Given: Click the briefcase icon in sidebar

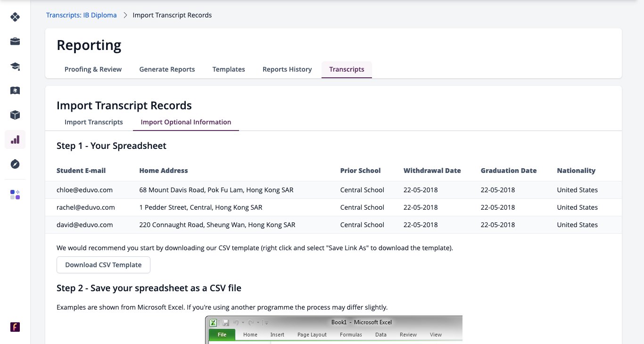Looking at the screenshot, I should [x=15, y=41].
